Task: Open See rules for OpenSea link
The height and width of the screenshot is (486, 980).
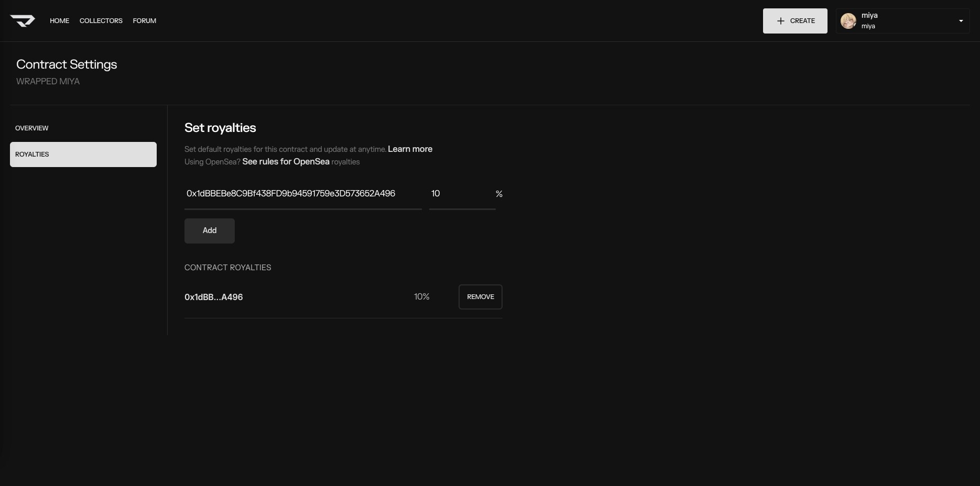Action: (x=286, y=162)
